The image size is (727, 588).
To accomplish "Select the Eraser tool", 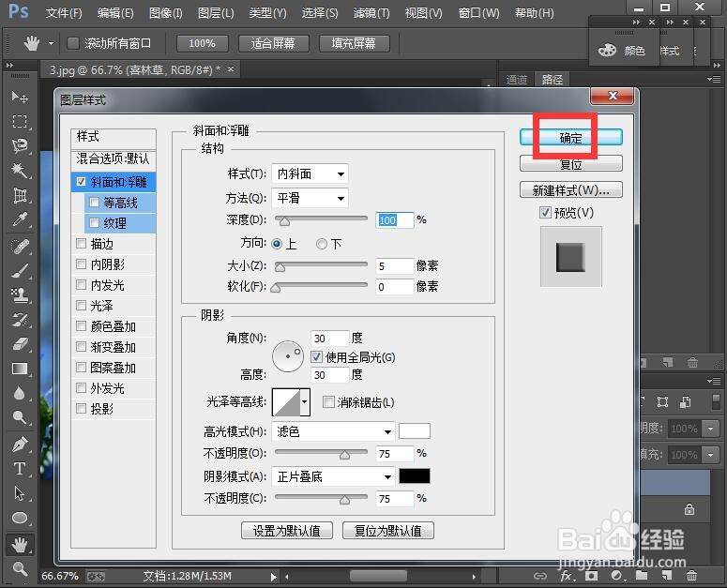I will 20,344.
